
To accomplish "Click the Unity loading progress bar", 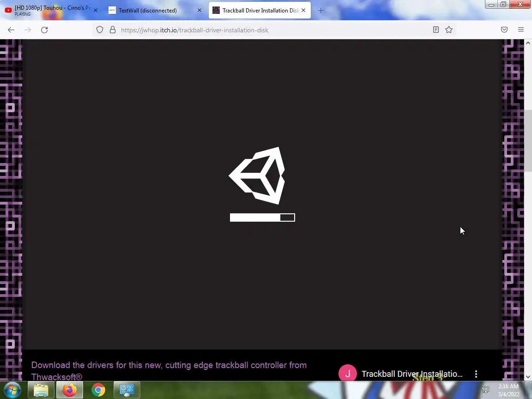I will click(262, 218).
